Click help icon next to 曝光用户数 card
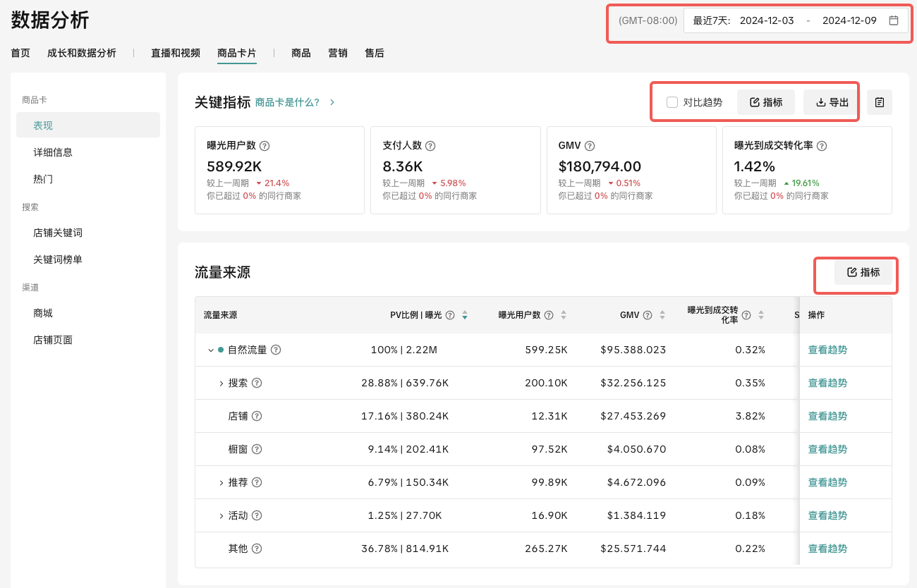 pyautogui.click(x=265, y=146)
